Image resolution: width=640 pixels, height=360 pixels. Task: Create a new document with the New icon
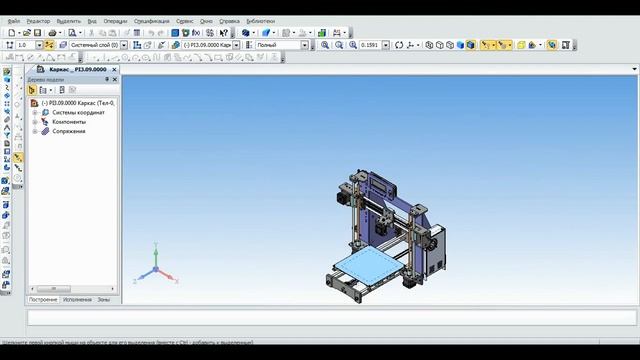coord(12,33)
